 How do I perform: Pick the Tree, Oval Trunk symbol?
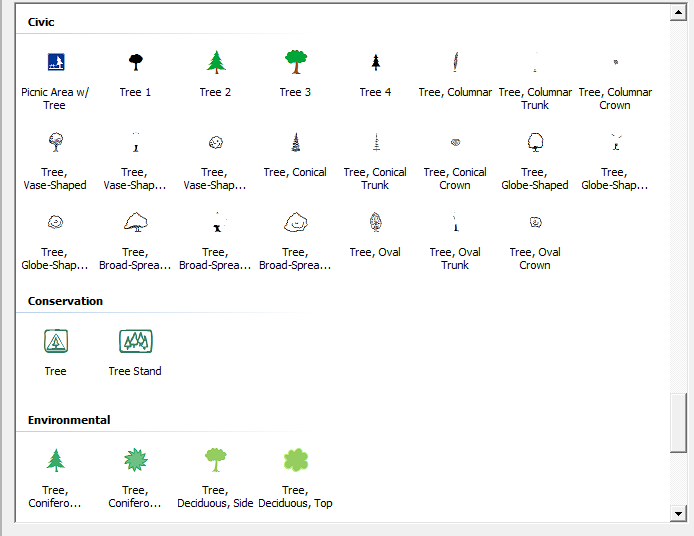coord(455,222)
